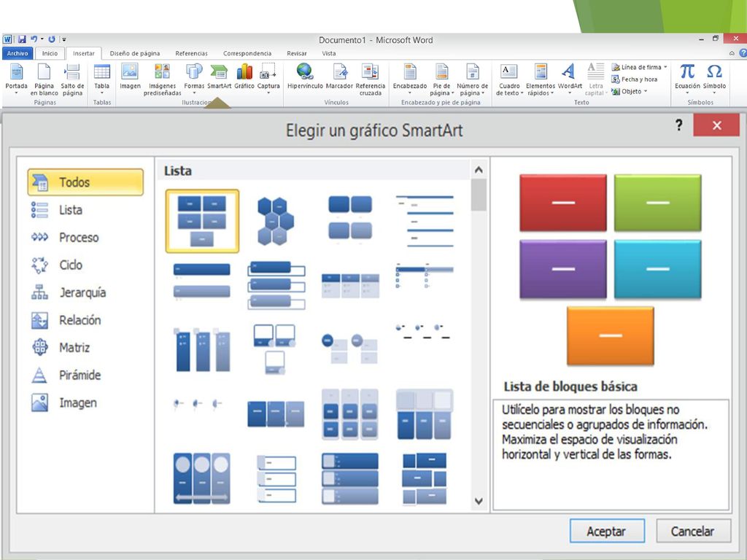This screenshot has width=747, height=560.
Task: Switch to Diseño de página tab
Action: click(x=135, y=53)
